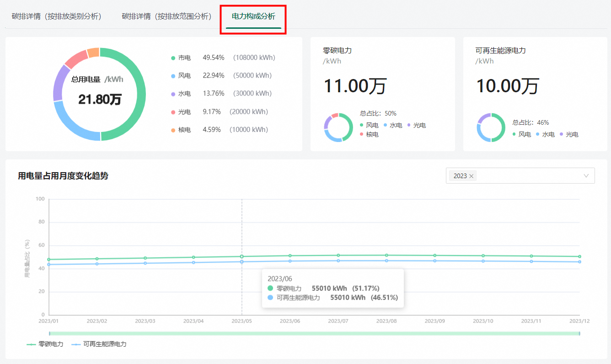Click the 2023/12 x-axis label

pos(579,322)
